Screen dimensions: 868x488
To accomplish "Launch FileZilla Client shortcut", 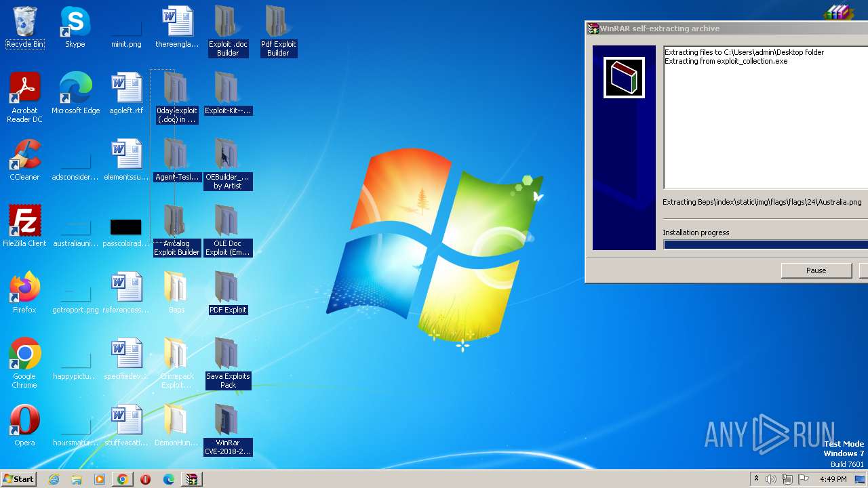I will pos(24,226).
